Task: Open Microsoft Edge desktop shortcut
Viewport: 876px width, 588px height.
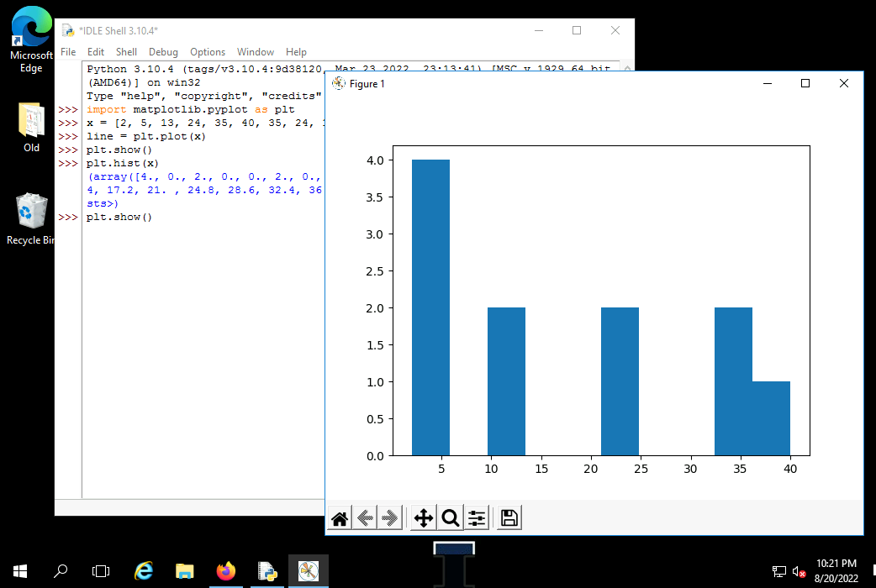Action: (x=31, y=39)
